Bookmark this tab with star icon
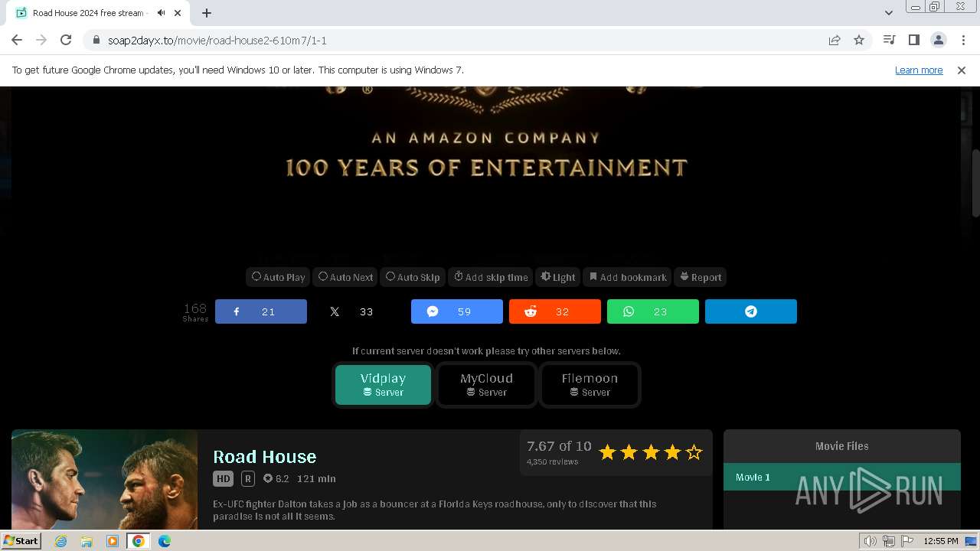This screenshot has height=551, width=980. click(x=859, y=40)
